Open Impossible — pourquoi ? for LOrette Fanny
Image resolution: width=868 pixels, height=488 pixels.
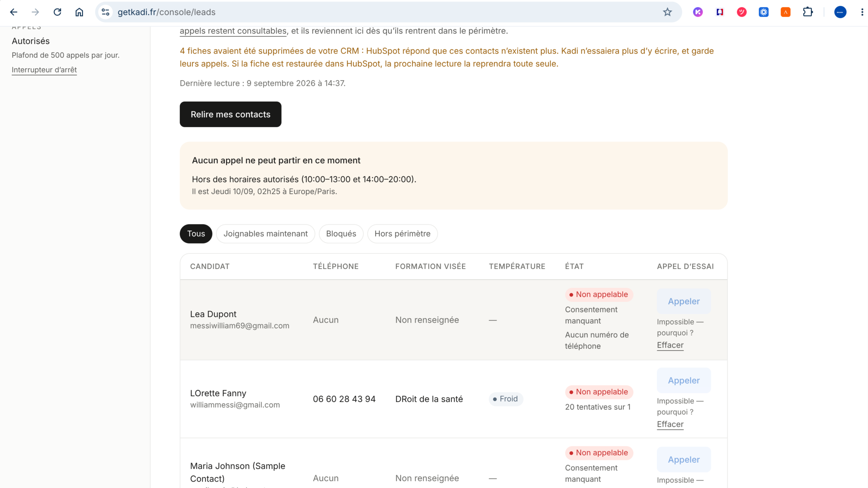[680, 406]
